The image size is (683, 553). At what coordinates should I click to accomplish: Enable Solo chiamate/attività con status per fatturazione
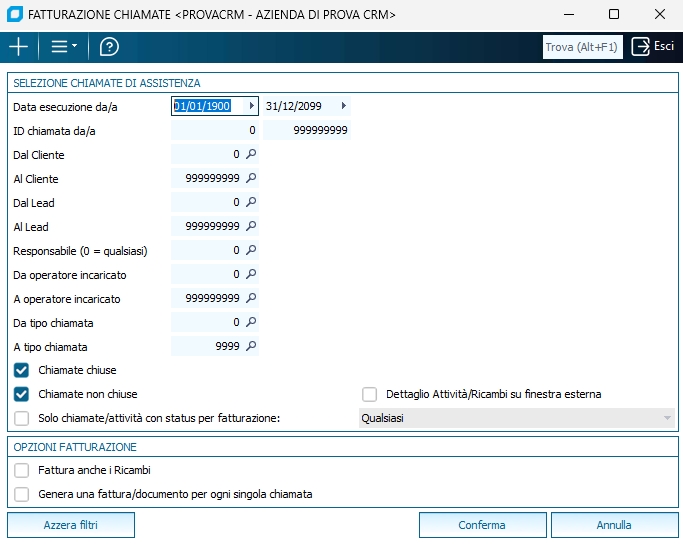tap(21, 418)
